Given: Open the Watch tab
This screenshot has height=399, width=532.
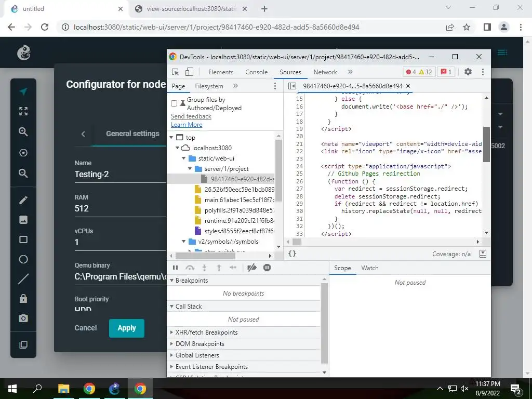Looking at the screenshot, I should [x=370, y=268].
